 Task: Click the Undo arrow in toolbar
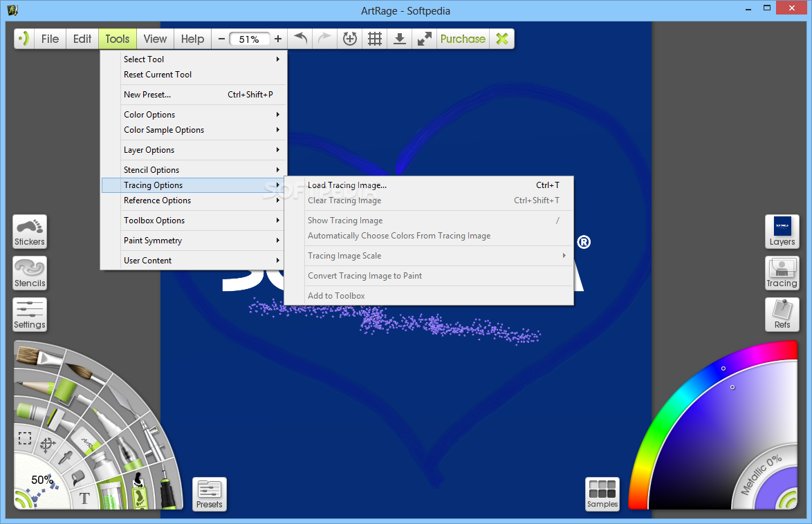tap(300, 39)
